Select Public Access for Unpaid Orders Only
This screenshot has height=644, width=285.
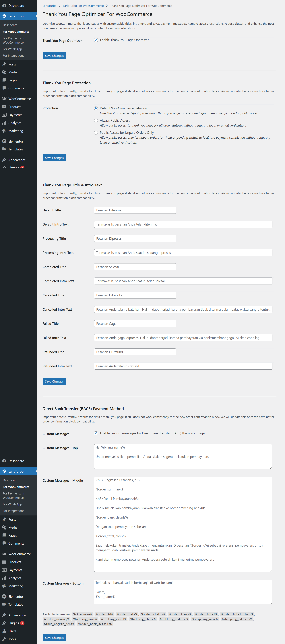tap(96, 133)
